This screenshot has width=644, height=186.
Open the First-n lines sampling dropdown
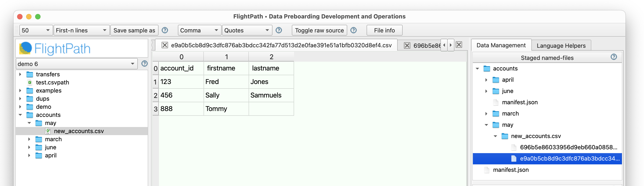coord(81,30)
